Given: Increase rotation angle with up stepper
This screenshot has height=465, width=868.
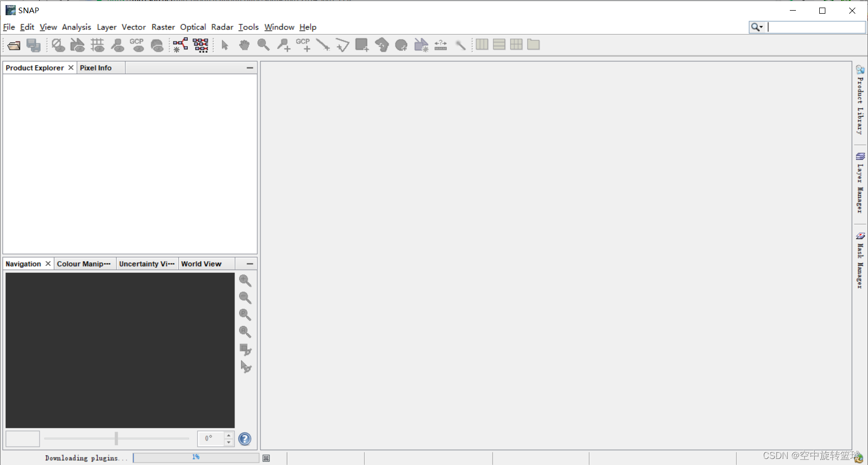Looking at the screenshot, I should coord(229,435).
